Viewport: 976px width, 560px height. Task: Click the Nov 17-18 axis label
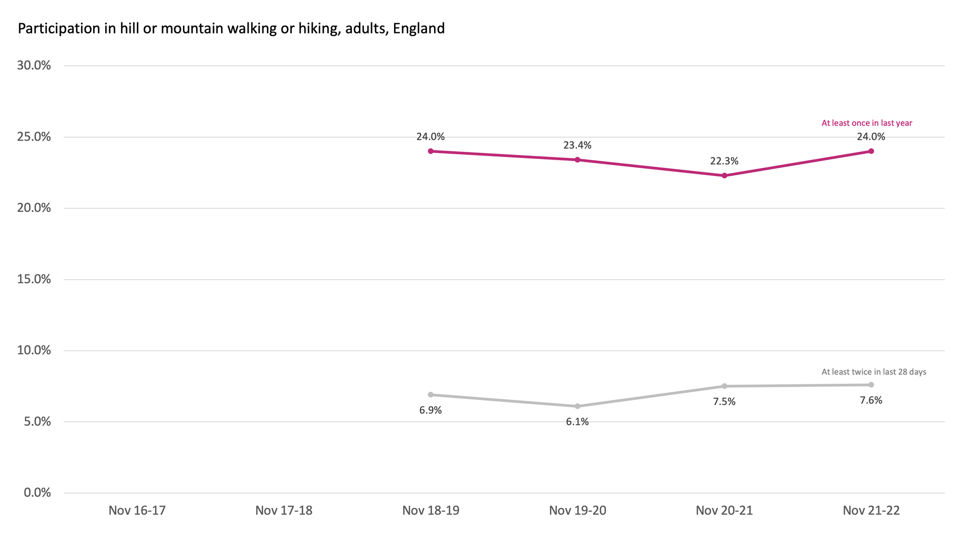[284, 511]
